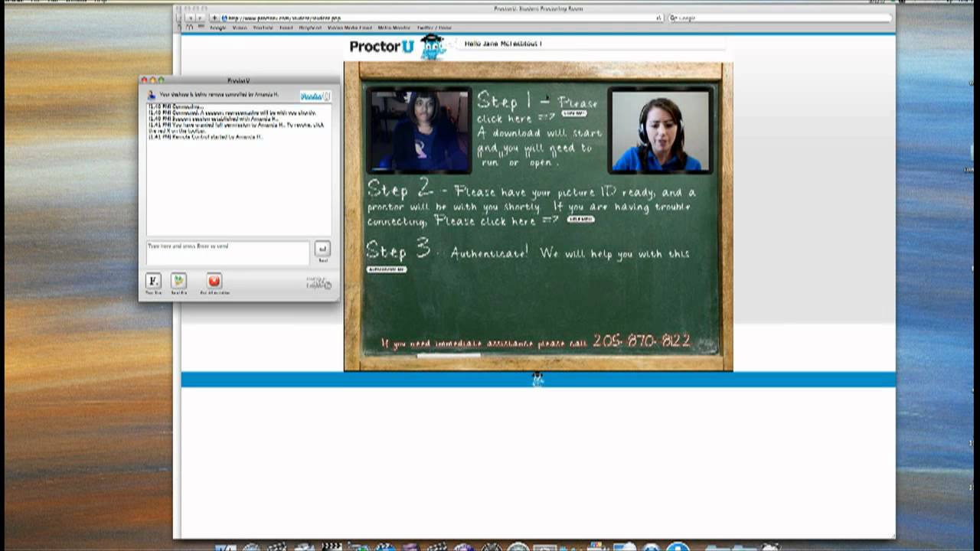Open the Twitter / Home bookmark
The image size is (980, 551).
pyautogui.click(x=434, y=28)
